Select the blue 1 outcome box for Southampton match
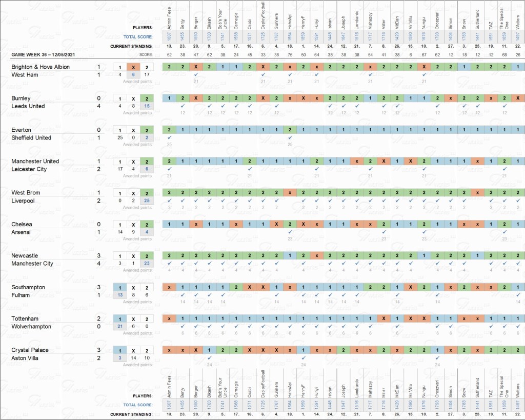The height and width of the screenshot is (420, 525). coord(120,287)
